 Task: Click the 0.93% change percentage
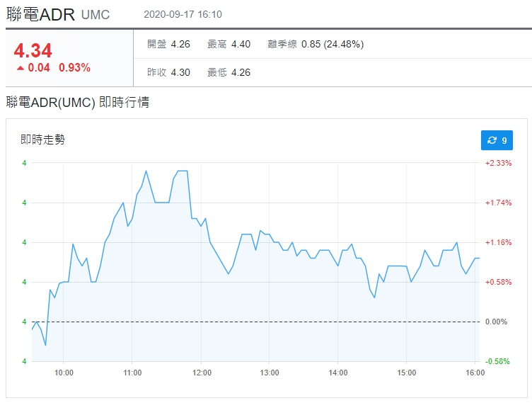(x=74, y=68)
